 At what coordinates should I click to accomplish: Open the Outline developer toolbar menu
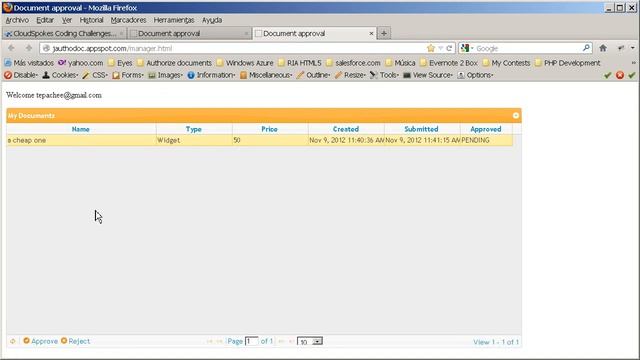coord(313,75)
